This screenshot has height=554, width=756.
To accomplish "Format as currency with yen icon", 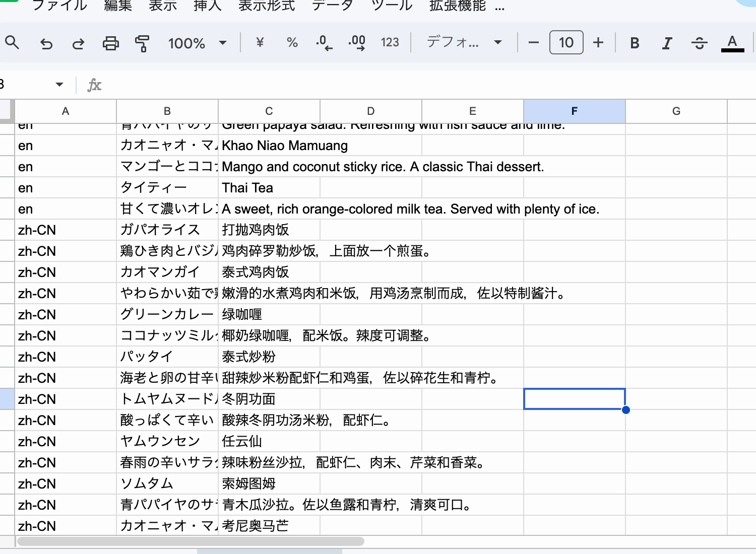I will [260, 43].
